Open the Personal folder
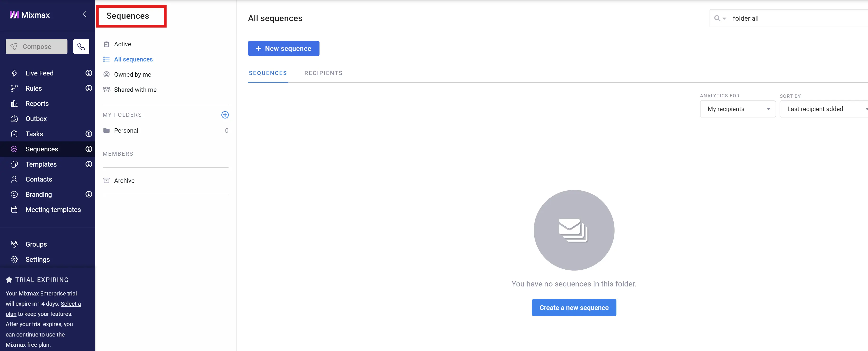 click(126, 131)
